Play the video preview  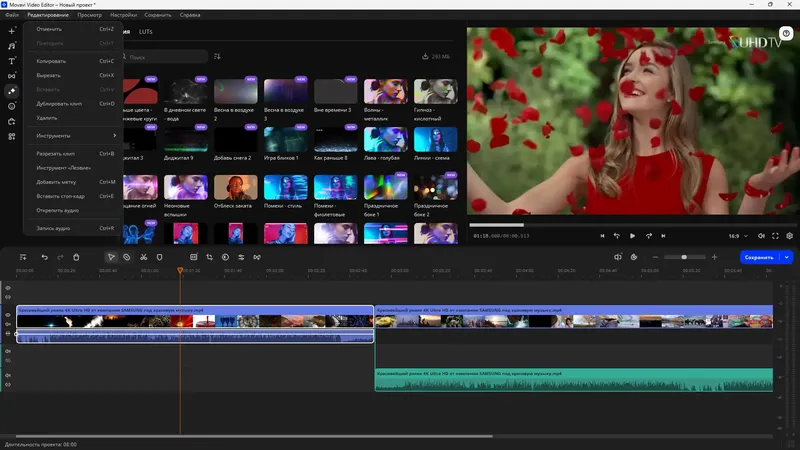tap(632, 236)
